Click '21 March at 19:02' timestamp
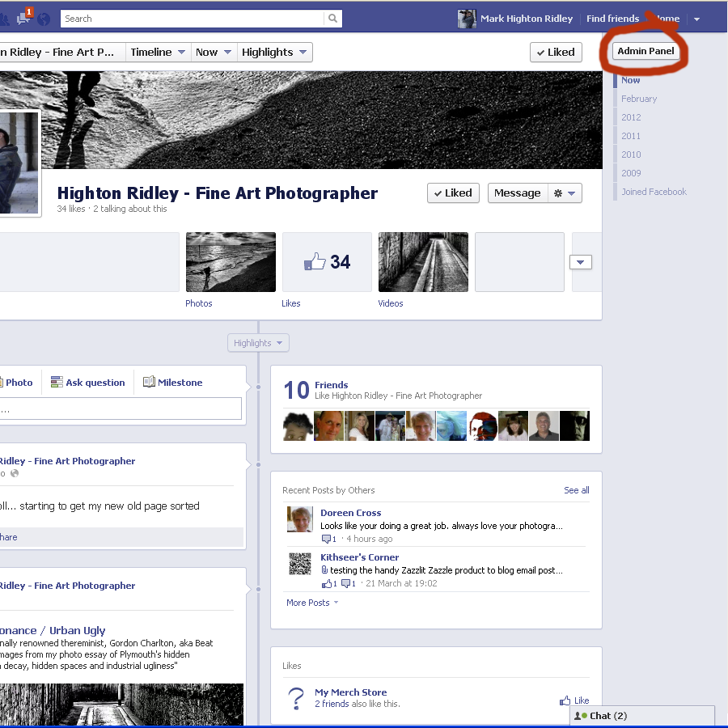 click(401, 583)
